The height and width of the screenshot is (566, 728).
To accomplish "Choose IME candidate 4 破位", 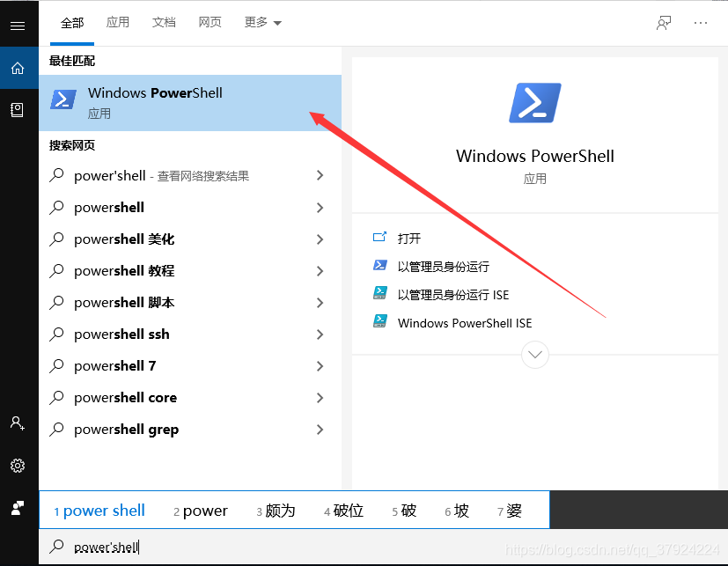I will tap(343, 511).
